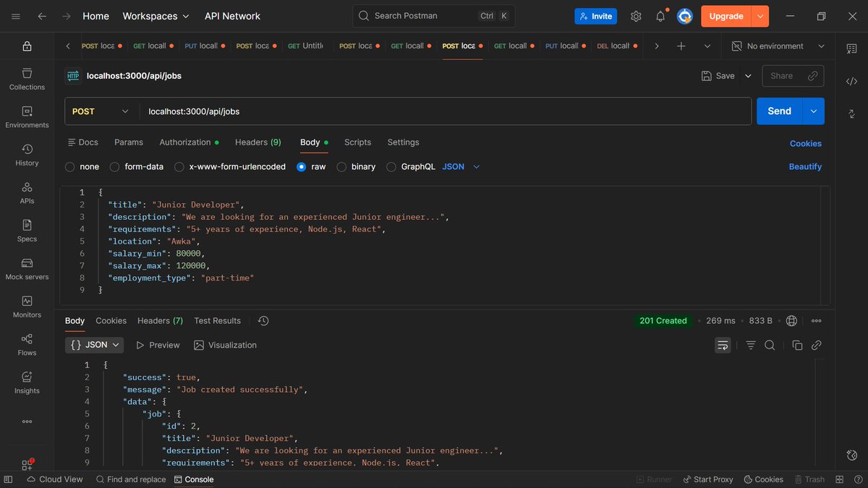The image size is (868, 488).
Task: Open the Upgrade options arrow
Action: (760, 16)
